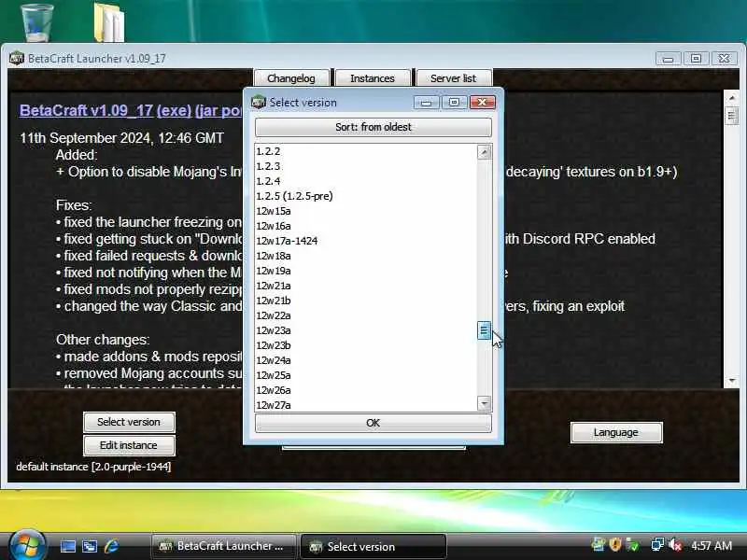
Task: Click the security shield tray icon
Action: (x=615, y=544)
